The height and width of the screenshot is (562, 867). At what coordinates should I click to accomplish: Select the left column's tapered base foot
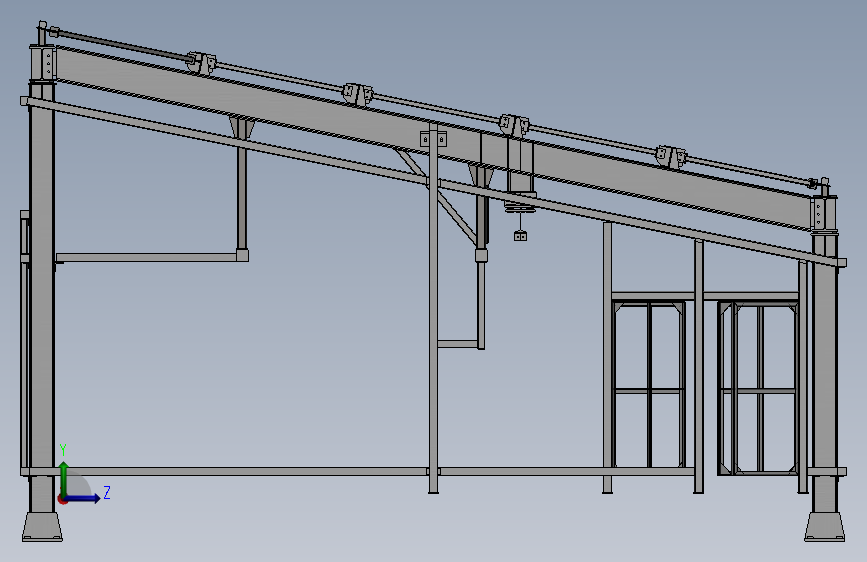click(42, 527)
